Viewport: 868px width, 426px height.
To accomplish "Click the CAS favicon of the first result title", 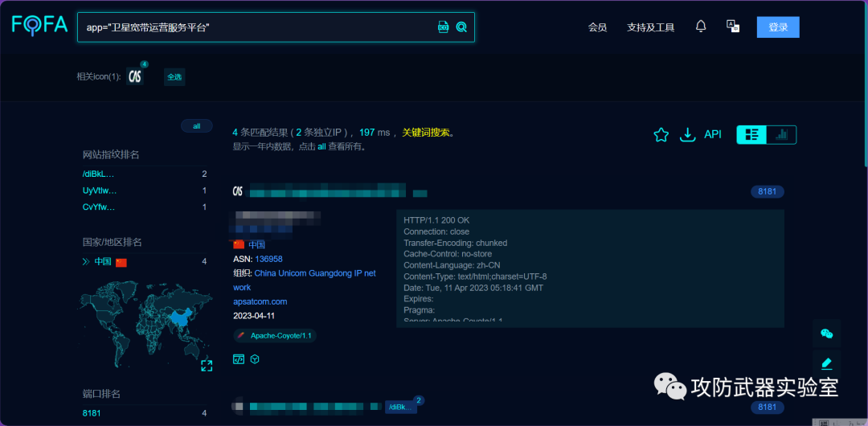I will 237,191.
